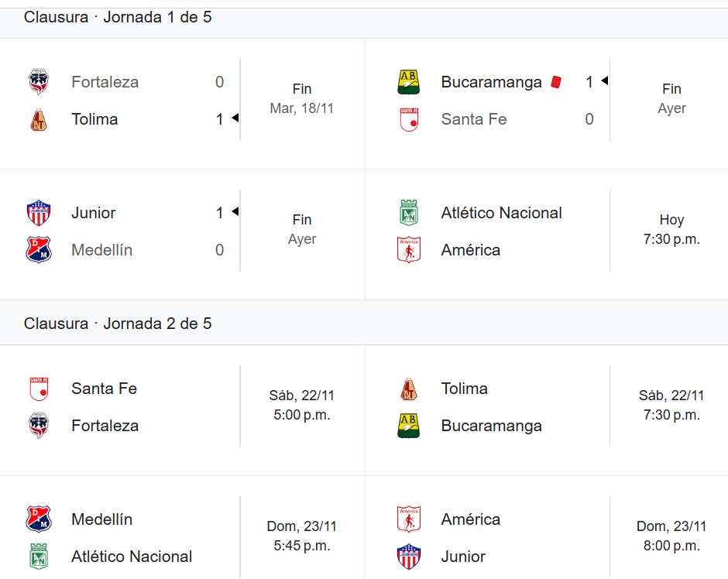728x579 pixels.
Task: Click Santa Fe's crest in the 5:00 p.m. fixture
Action: tap(39, 388)
